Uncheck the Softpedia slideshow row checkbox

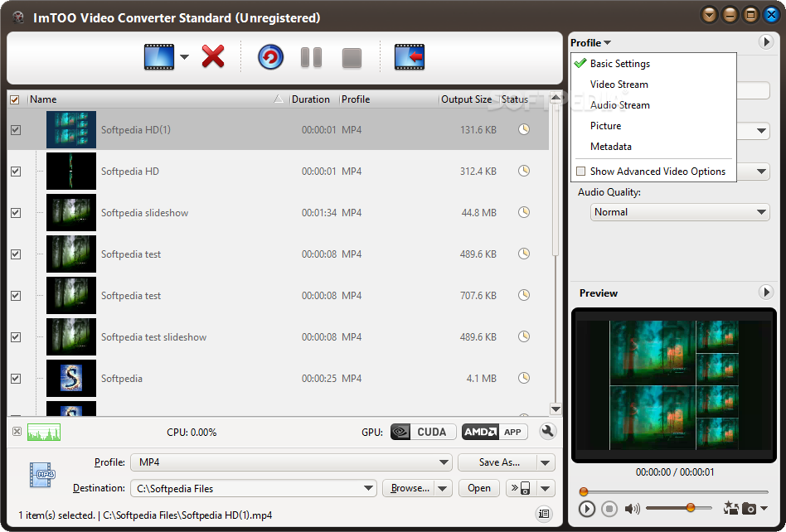(x=16, y=213)
